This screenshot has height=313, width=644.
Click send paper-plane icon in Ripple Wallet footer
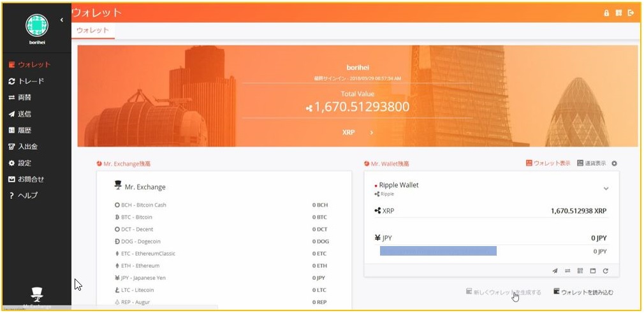555,271
